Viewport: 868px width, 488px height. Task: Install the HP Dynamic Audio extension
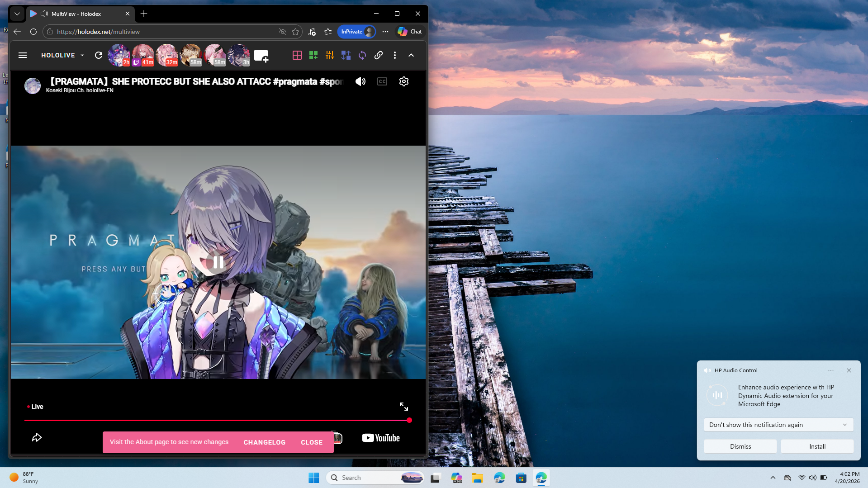coord(817,446)
